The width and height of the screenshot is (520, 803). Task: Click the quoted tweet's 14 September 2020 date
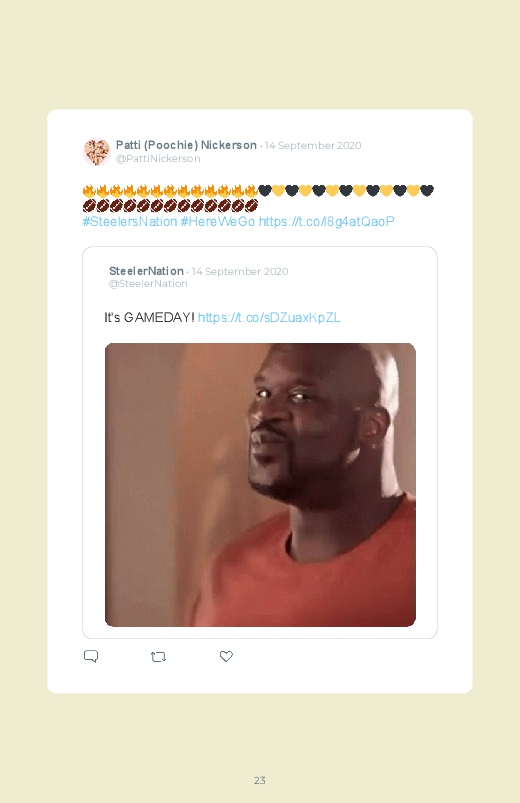[x=240, y=271]
